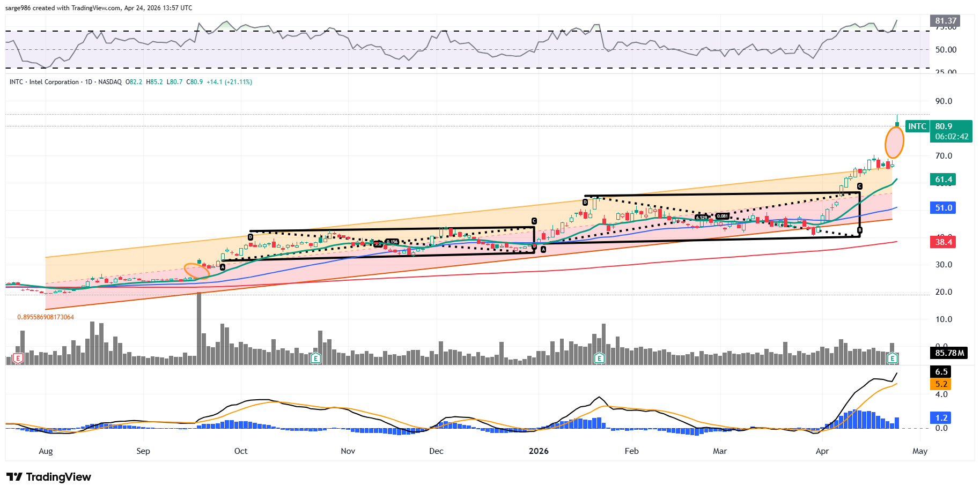Click the earnings E marker in late January
This screenshot has width=980, height=493.
pos(599,358)
